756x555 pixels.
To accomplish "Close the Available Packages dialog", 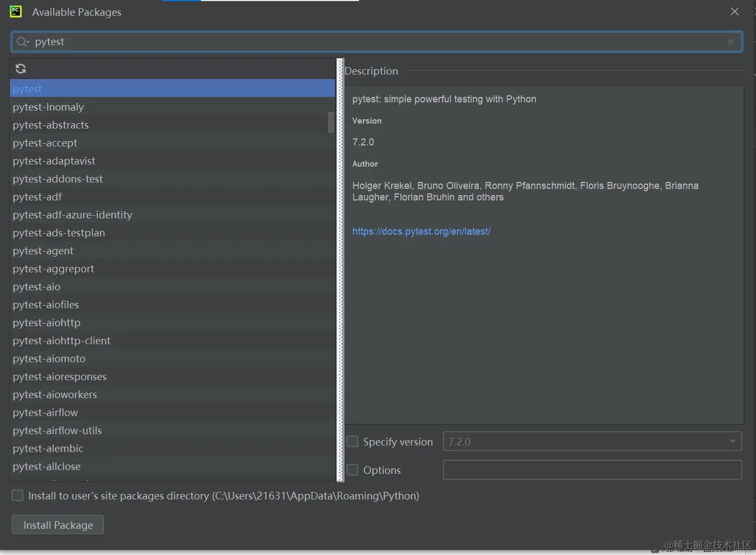I will point(735,11).
